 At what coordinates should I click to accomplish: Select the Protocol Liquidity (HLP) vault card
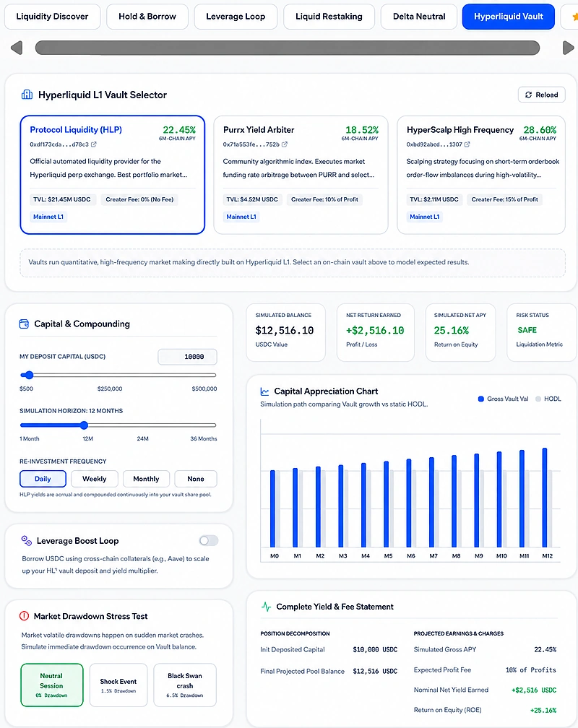(x=113, y=175)
